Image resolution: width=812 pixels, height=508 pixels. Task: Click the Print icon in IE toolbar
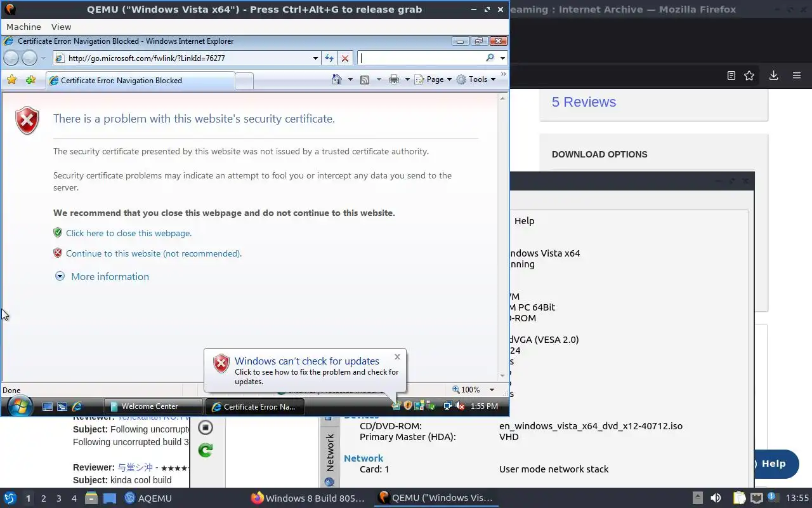click(393, 79)
